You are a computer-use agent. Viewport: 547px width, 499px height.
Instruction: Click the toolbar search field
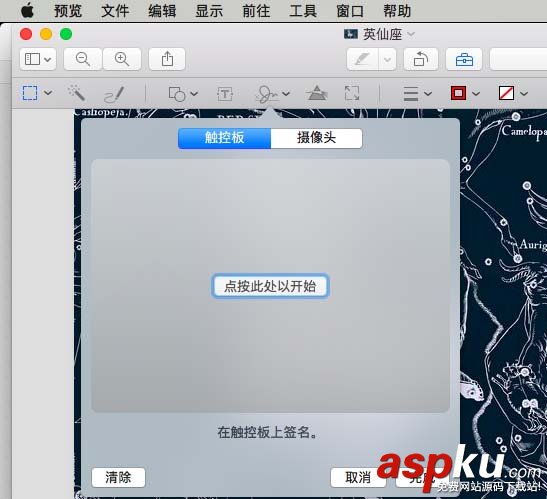pos(518,59)
